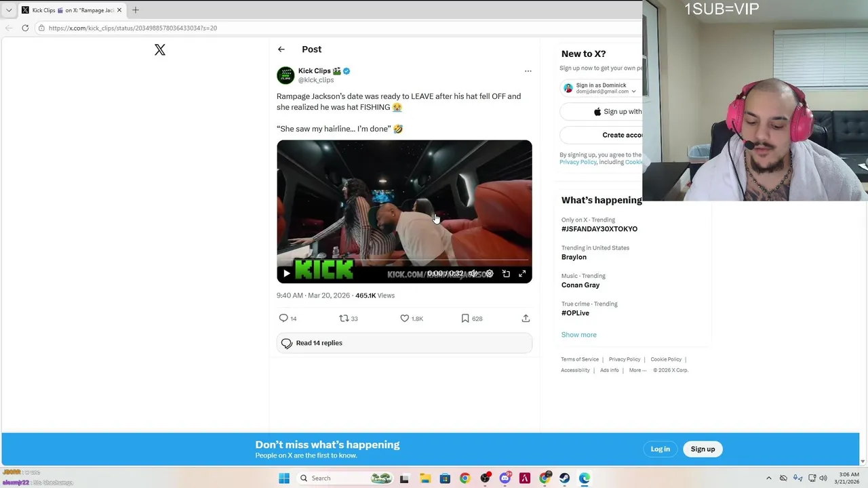
Task: Mute the video using the speaker icon
Action: click(x=473, y=273)
